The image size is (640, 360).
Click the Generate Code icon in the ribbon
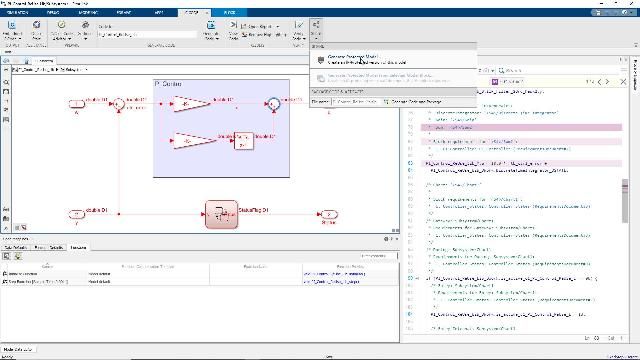coord(211,25)
